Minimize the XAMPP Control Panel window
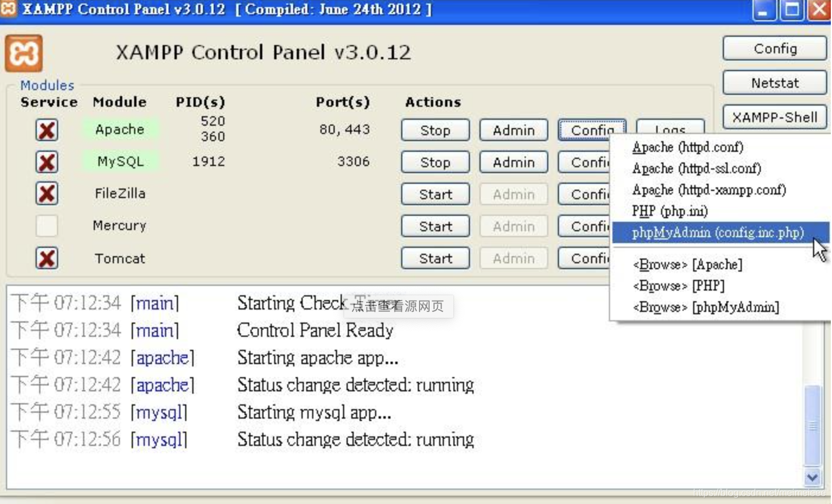This screenshot has height=504, width=832. 764,10
